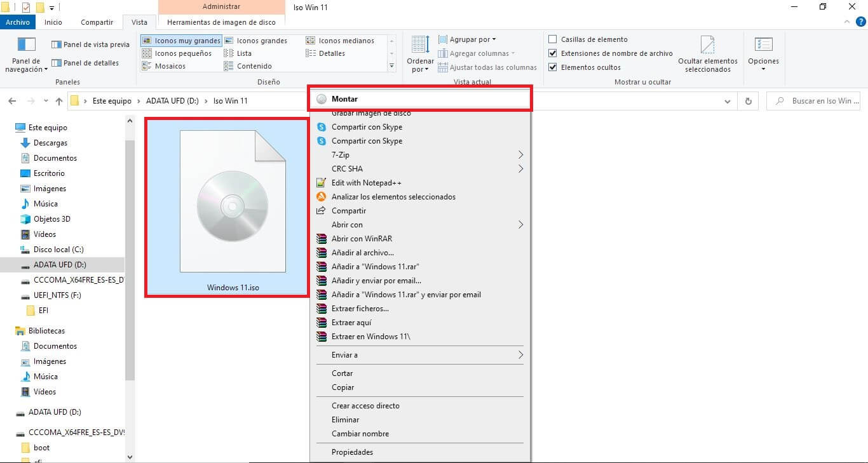Go forward with the Forward arrow

pyautogui.click(x=30, y=101)
